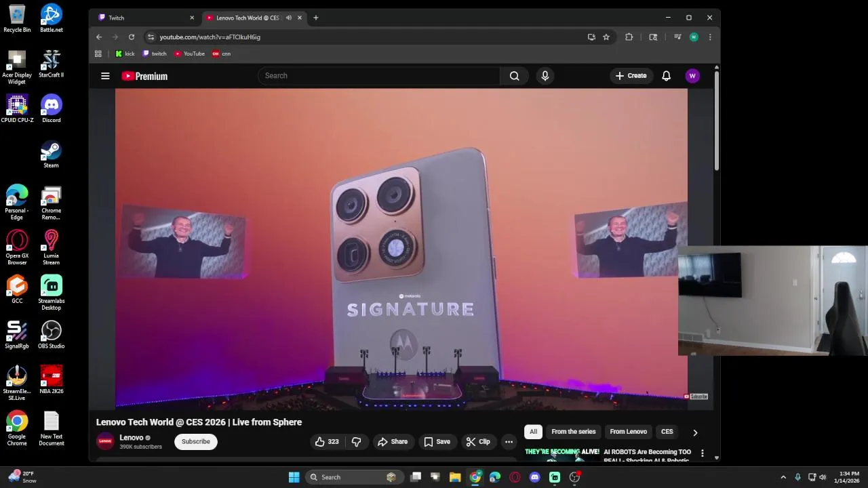Open the cnn bookmark
This screenshot has height=488, width=868.
[222, 54]
